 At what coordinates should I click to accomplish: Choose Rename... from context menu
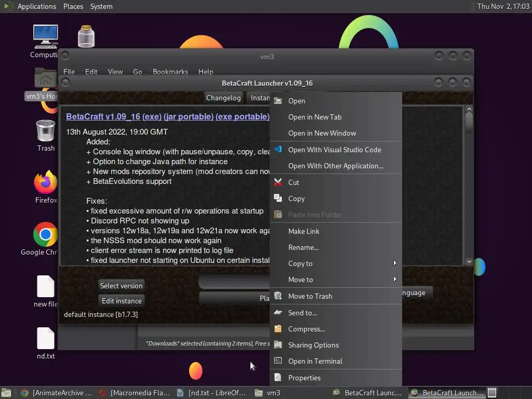click(x=303, y=248)
